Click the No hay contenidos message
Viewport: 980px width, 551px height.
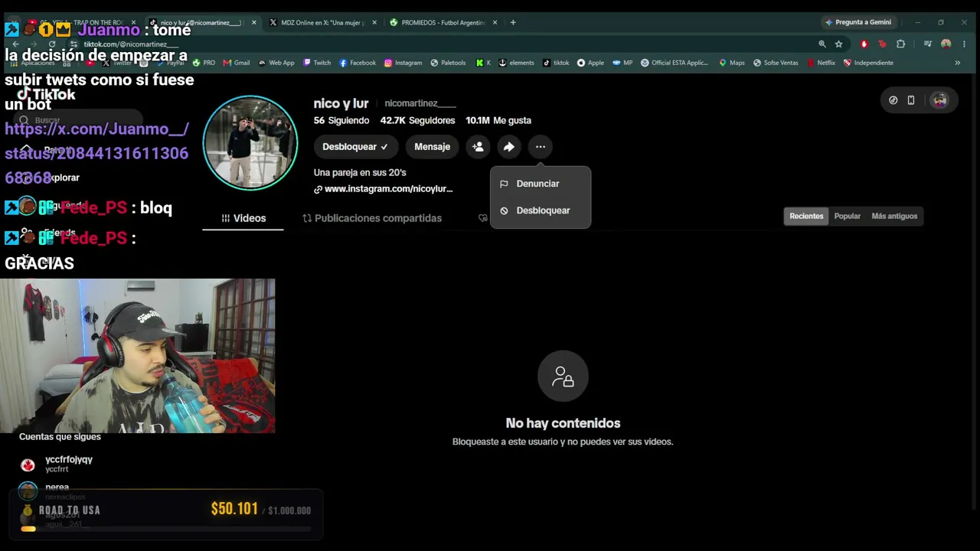click(x=563, y=423)
